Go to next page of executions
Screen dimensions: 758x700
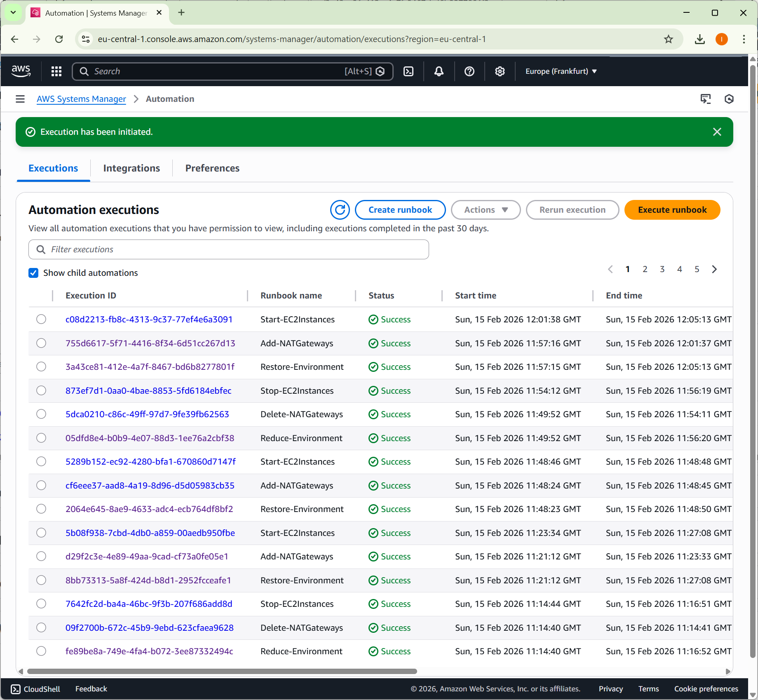point(714,269)
